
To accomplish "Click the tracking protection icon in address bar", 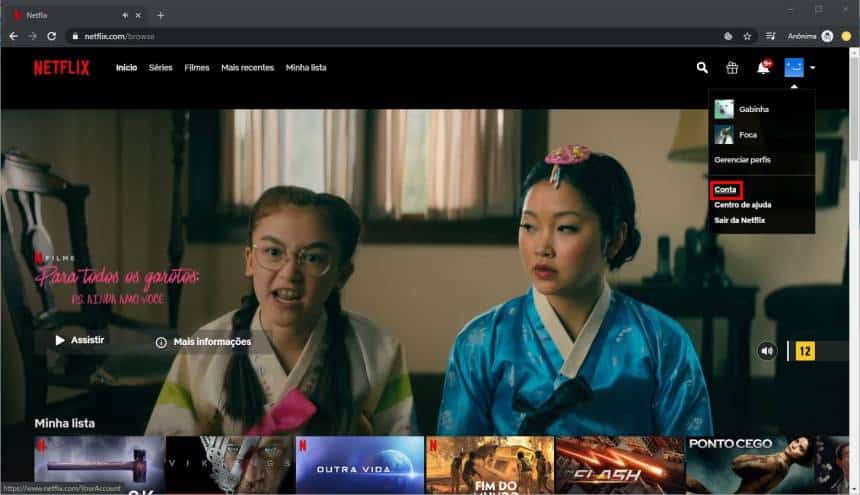I will 728,36.
